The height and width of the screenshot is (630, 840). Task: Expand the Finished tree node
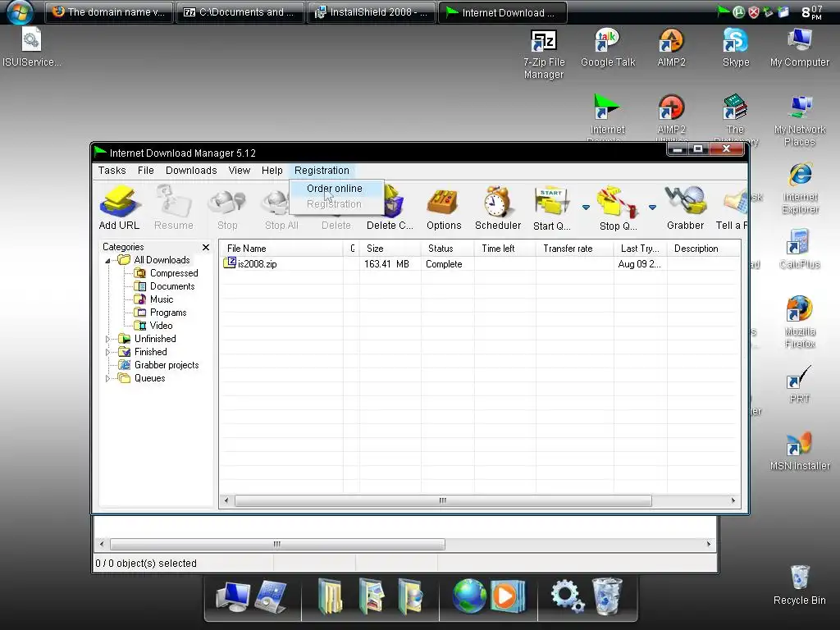click(107, 353)
